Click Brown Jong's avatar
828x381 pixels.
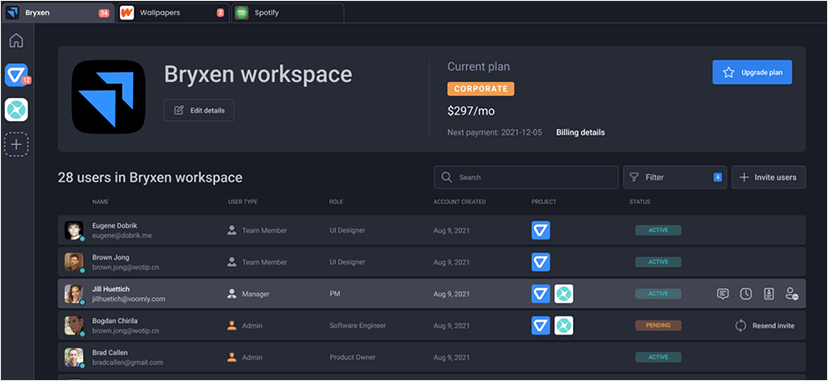tap(74, 262)
